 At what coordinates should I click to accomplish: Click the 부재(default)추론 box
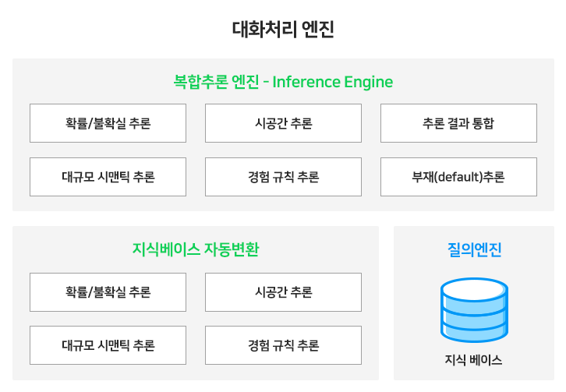[x=458, y=177]
